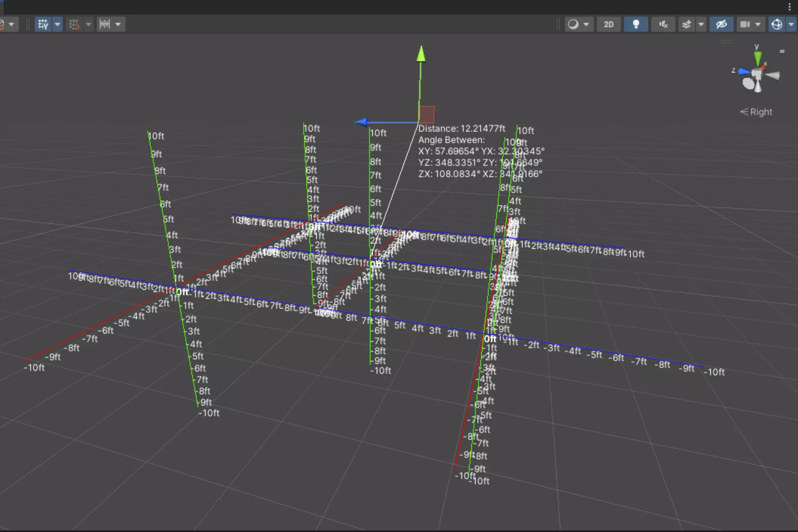Expand the snap increment dropdown arrow
The image size is (798, 532).
pyautogui.click(x=118, y=24)
